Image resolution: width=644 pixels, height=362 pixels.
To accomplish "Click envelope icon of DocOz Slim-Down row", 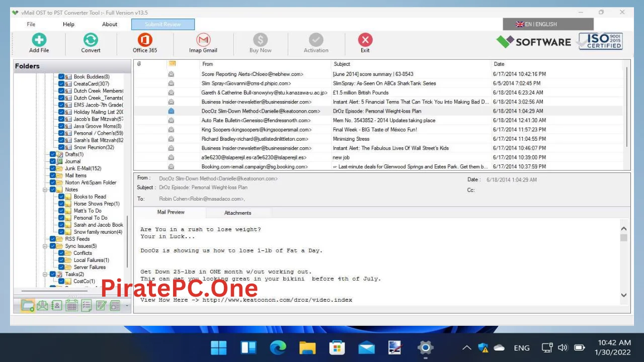I will (171, 111).
